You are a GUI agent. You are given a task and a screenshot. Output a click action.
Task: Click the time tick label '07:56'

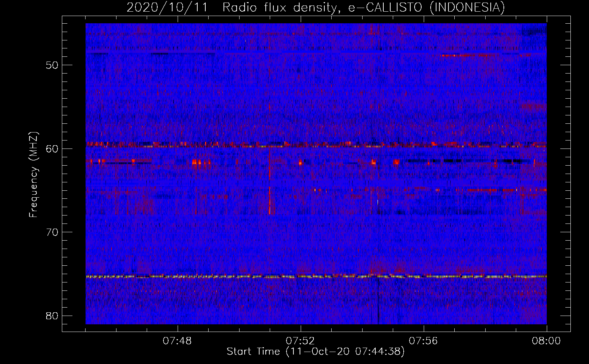[x=423, y=341]
